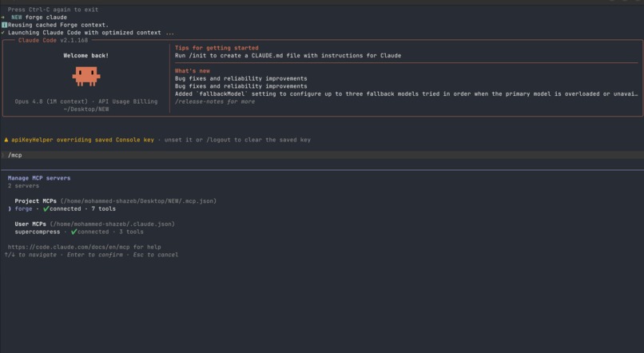This screenshot has height=353, width=644.
Task: Click the 'Reusing cached Forge context.' line
Action: 58,25
